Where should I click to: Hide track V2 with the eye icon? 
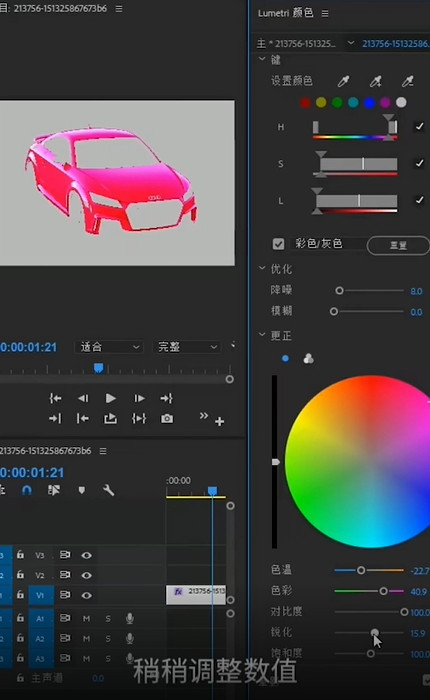[87, 575]
